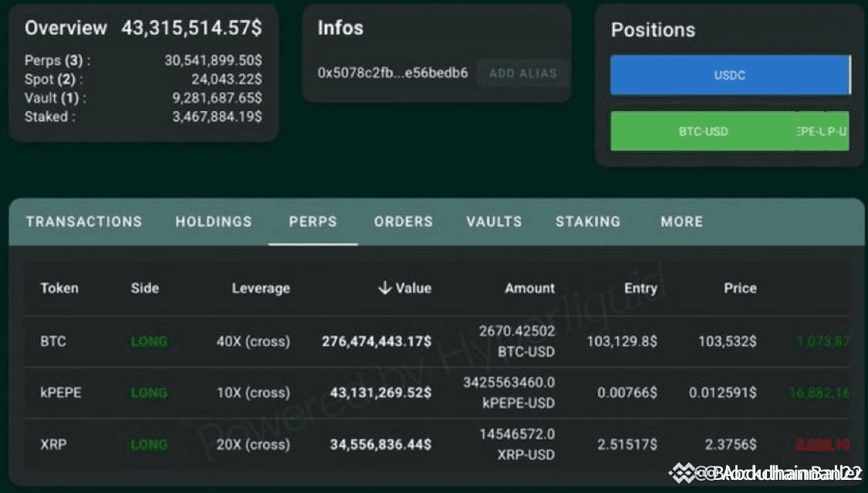
Task: Open the TRANSACTIONS tab
Action: (x=83, y=221)
